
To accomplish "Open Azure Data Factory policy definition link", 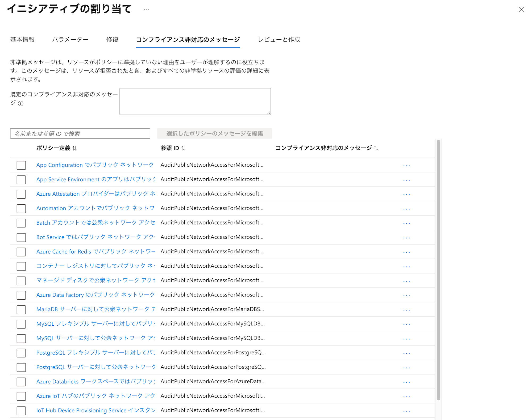I will pos(95,295).
